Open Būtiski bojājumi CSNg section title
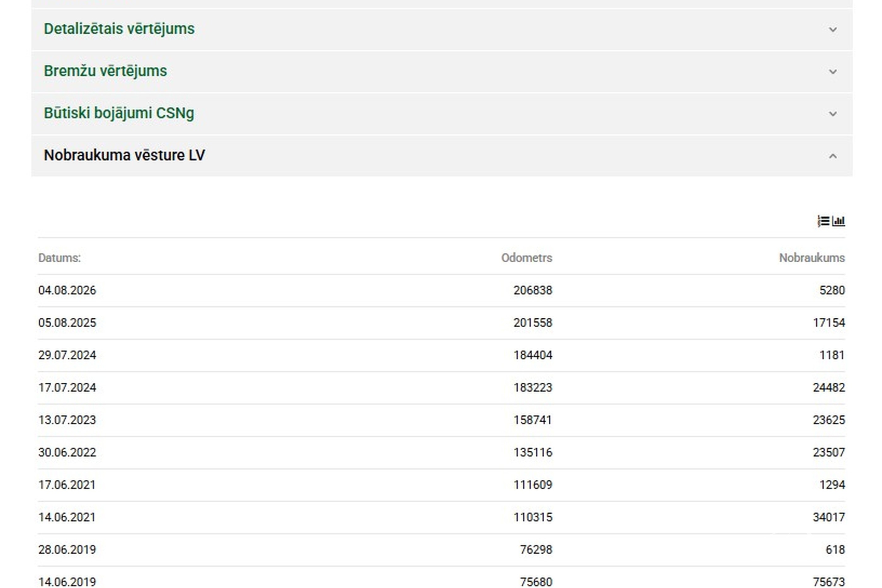Image resolution: width=882 pixels, height=588 pixels. (119, 113)
